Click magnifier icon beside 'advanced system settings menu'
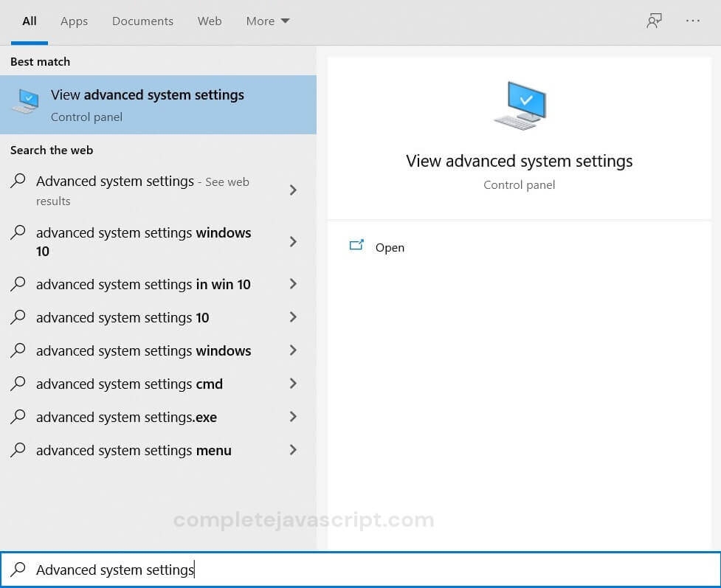Viewport: 721px width, 588px height. click(18, 449)
